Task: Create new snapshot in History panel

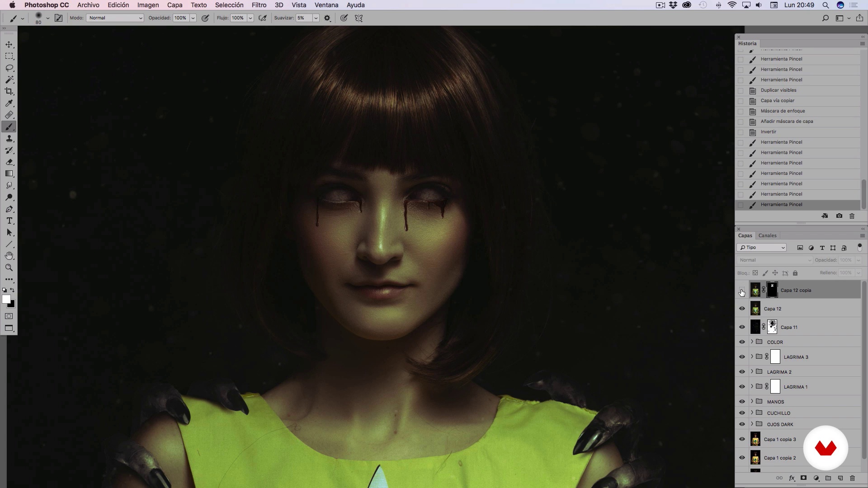Action: tap(839, 216)
